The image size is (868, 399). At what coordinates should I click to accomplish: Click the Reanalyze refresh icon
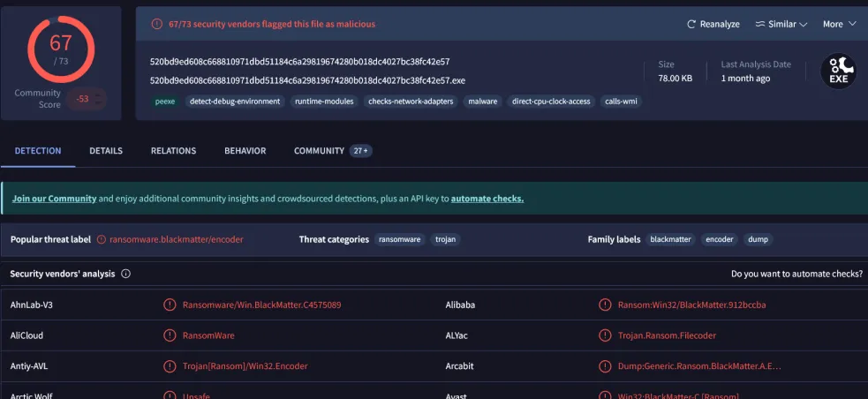pyautogui.click(x=691, y=25)
